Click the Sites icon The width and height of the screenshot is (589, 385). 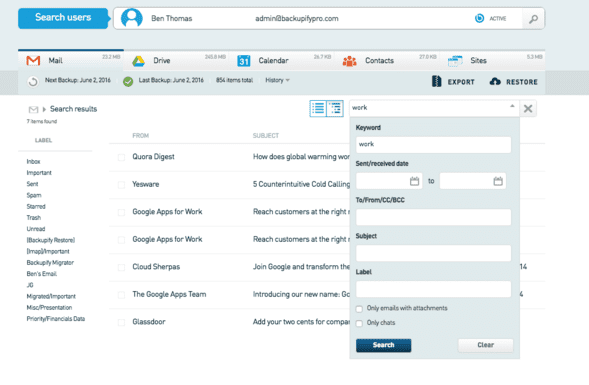point(455,60)
